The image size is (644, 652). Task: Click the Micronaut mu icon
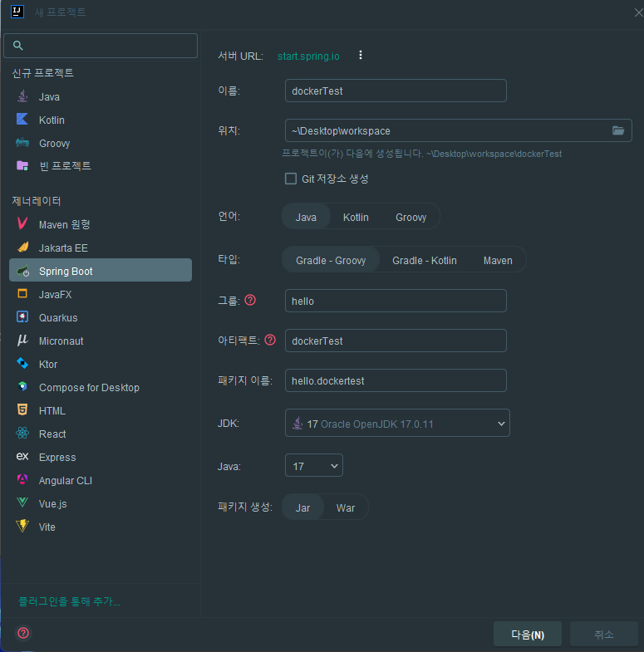(22, 341)
